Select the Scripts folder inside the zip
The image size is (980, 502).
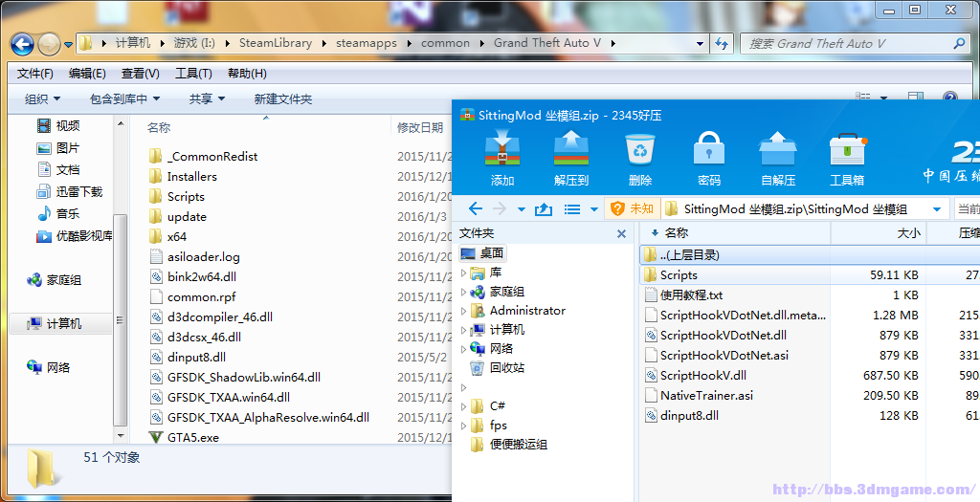click(x=670, y=274)
